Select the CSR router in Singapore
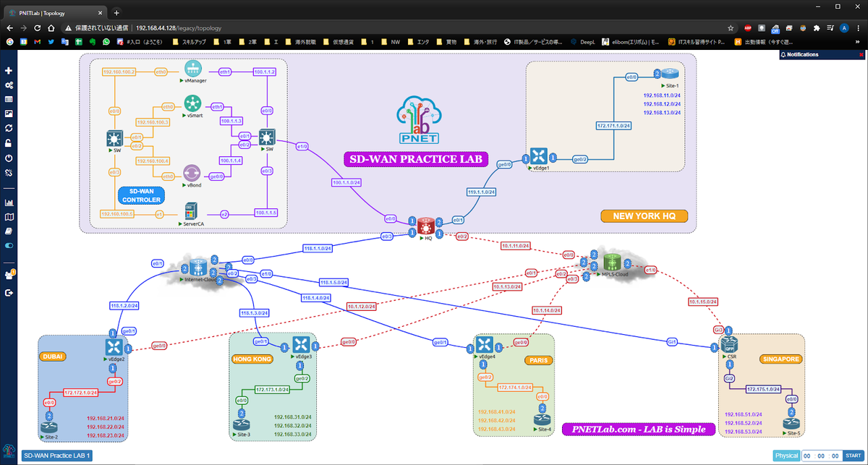 (729, 344)
